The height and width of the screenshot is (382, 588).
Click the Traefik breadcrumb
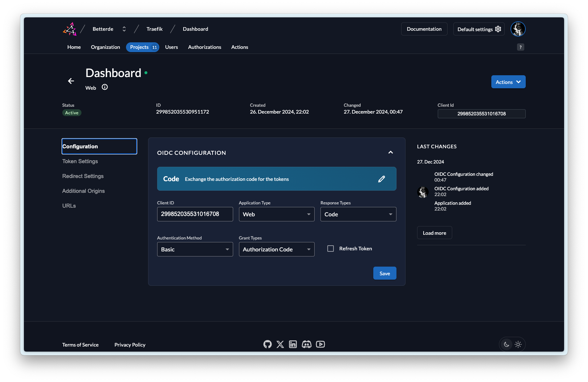pos(155,29)
